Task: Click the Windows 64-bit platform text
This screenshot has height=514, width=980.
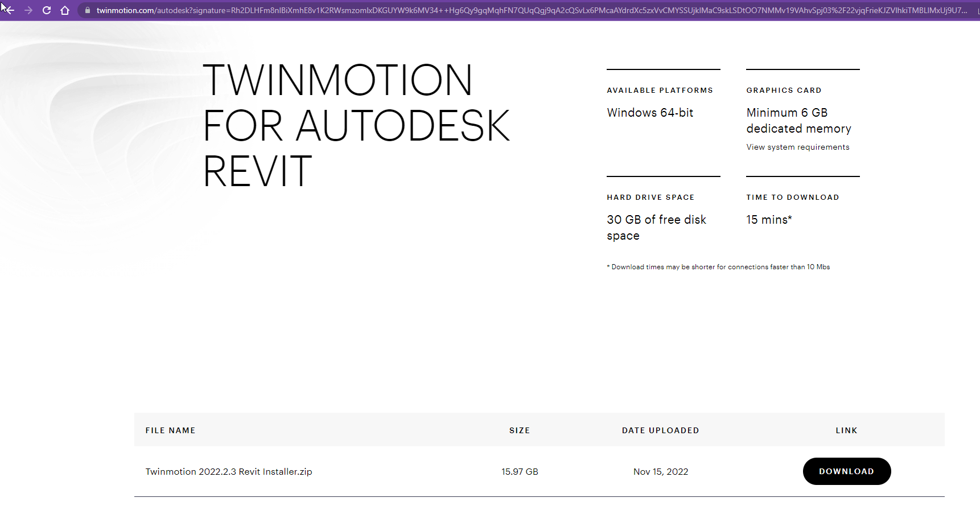Action: point(650,113)
